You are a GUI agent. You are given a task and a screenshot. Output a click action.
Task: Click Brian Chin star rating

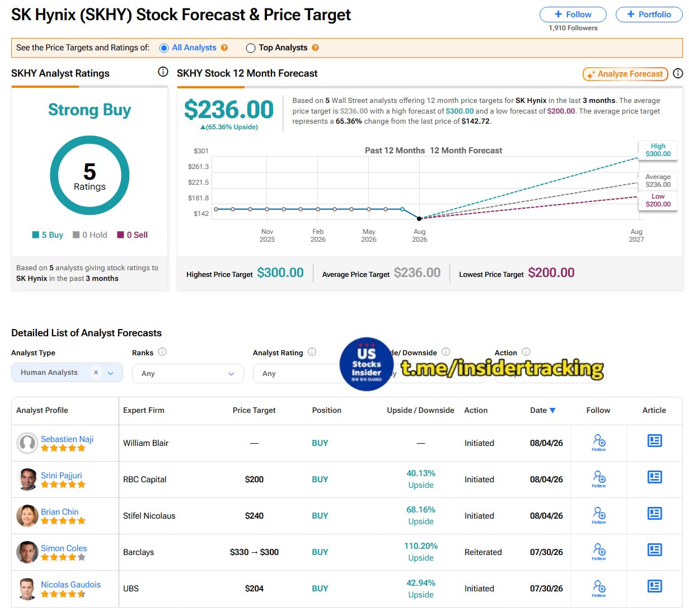(63, 521)
